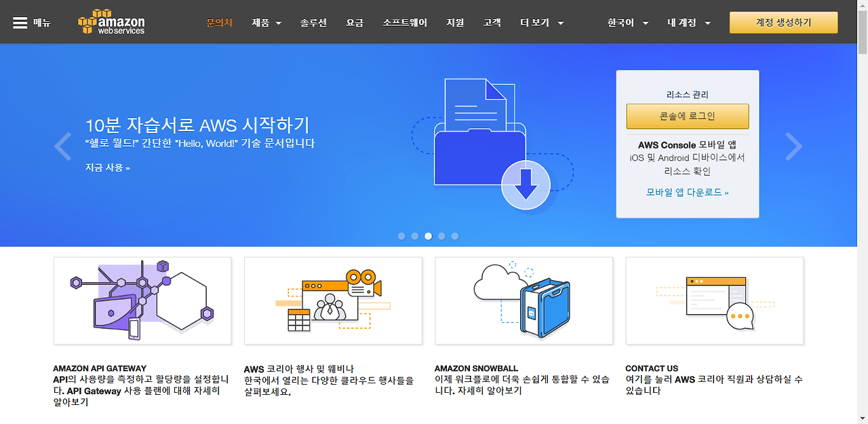Select the first carousel dot

pyautogui.click(x=401, y=236)
